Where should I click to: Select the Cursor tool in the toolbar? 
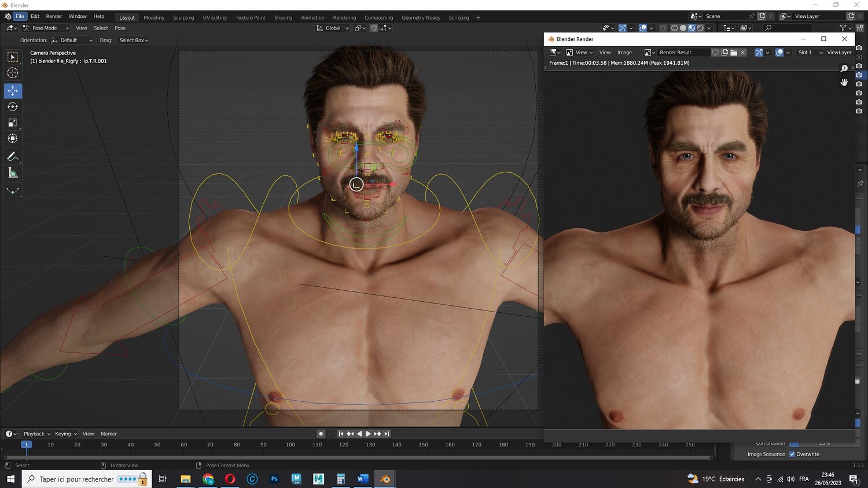(13, 73)
